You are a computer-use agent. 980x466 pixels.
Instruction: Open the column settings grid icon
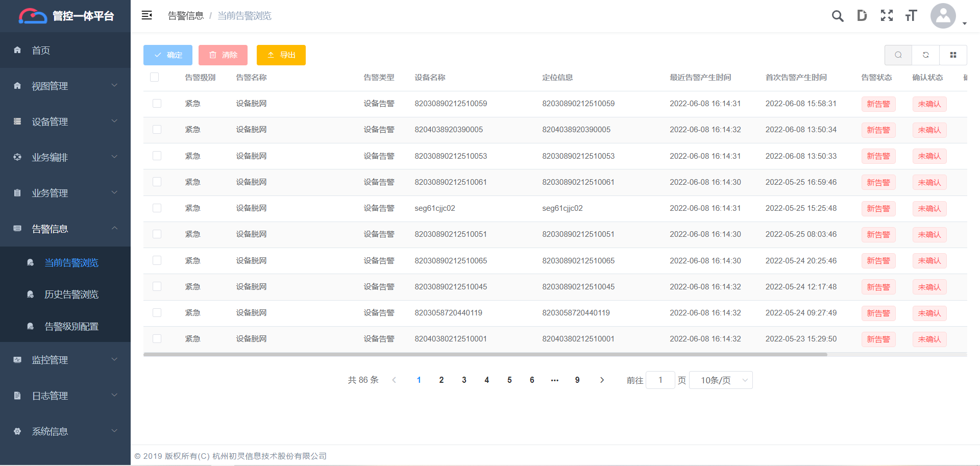pos(953,55)
